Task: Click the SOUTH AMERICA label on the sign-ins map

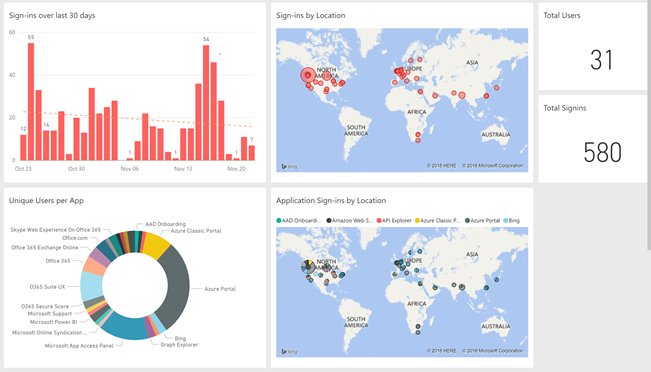Action: point(356,130)
